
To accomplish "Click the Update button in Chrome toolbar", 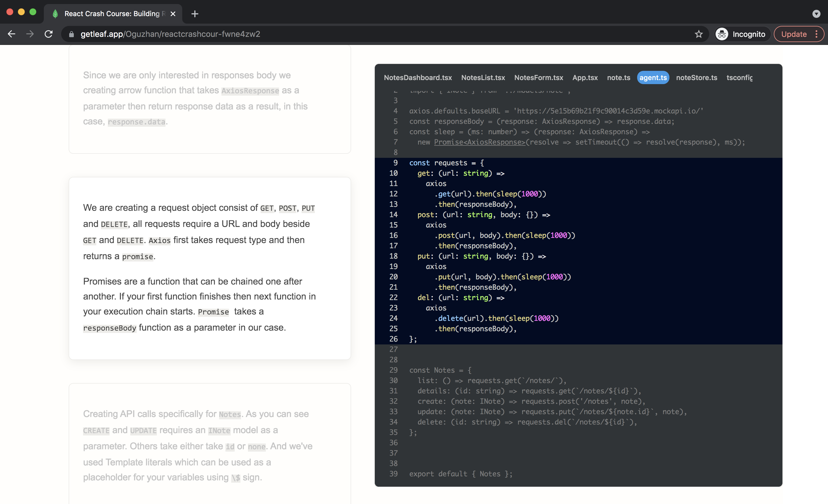I will pyautogui.click(x=793, y=34).
